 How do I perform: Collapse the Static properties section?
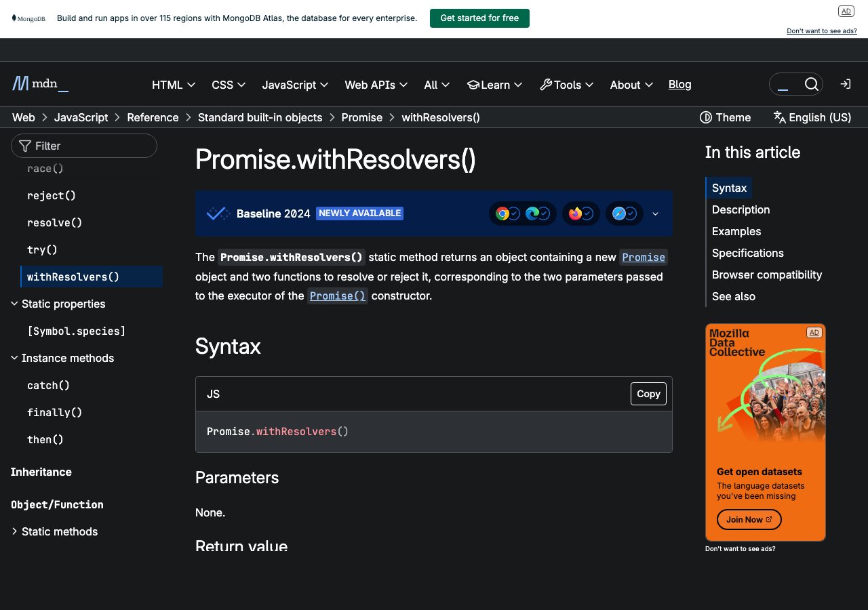(x=14, y=304)
